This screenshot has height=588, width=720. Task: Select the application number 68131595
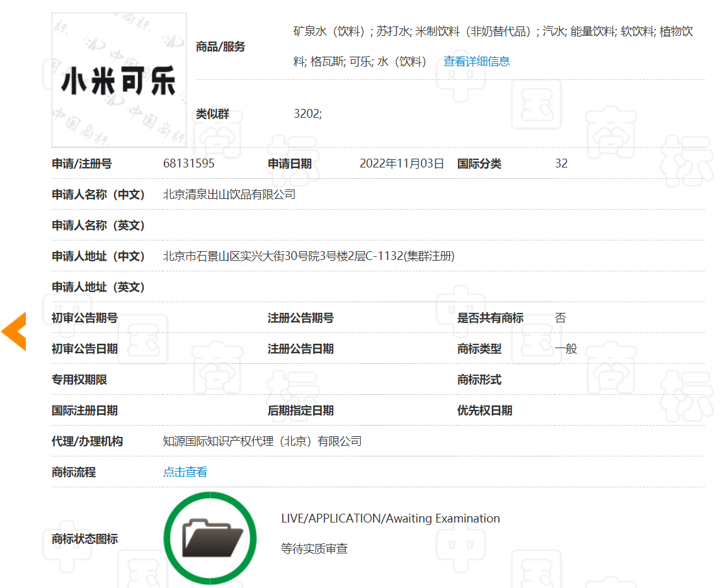coord(189,164)
